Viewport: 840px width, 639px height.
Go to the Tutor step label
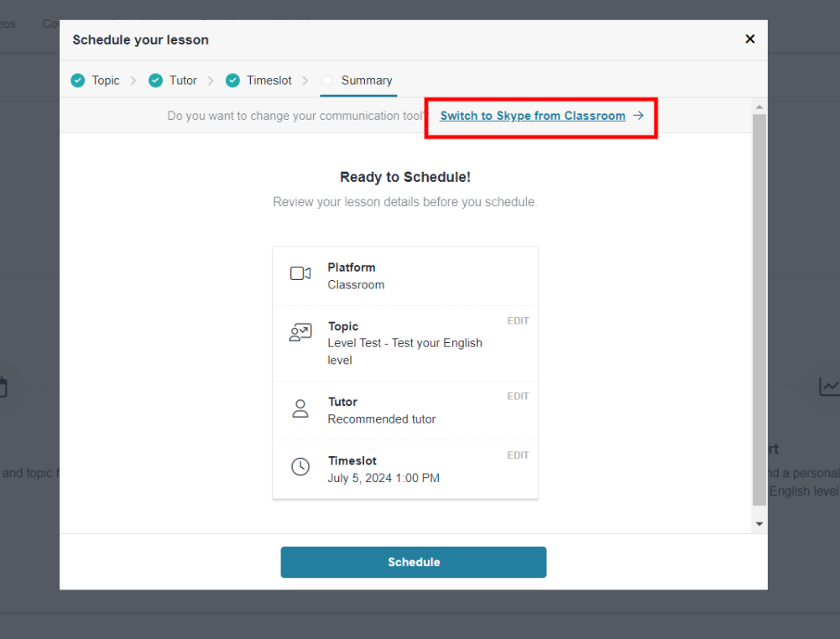pos(183,81)
